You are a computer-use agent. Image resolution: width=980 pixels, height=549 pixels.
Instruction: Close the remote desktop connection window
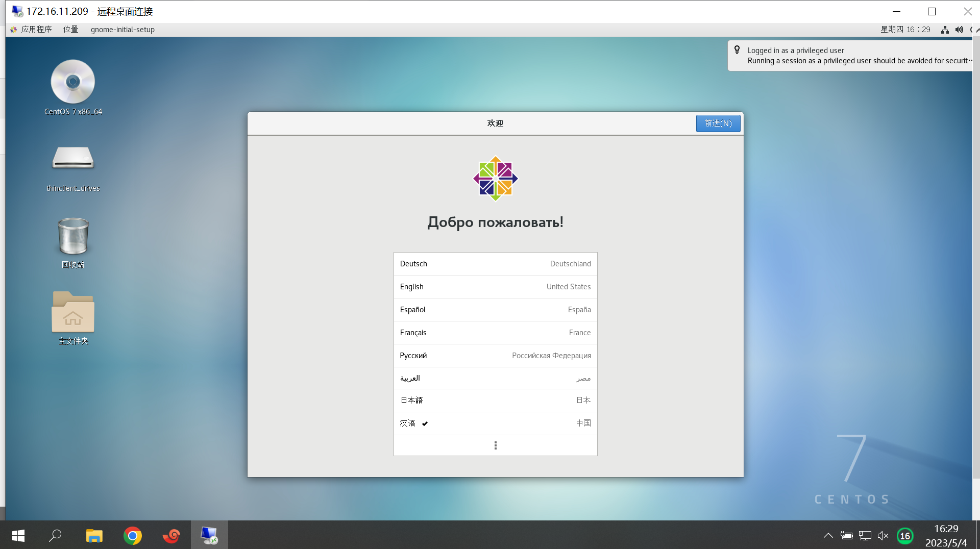(967, 11)
